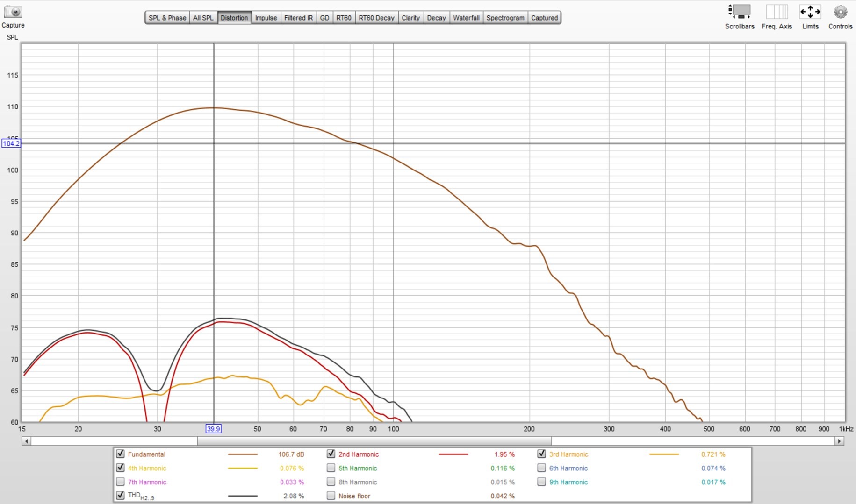The image size is (856, 504).
Task: Switch to the All SPL tab
Action: pyautogui.click(x=203, y=18)
